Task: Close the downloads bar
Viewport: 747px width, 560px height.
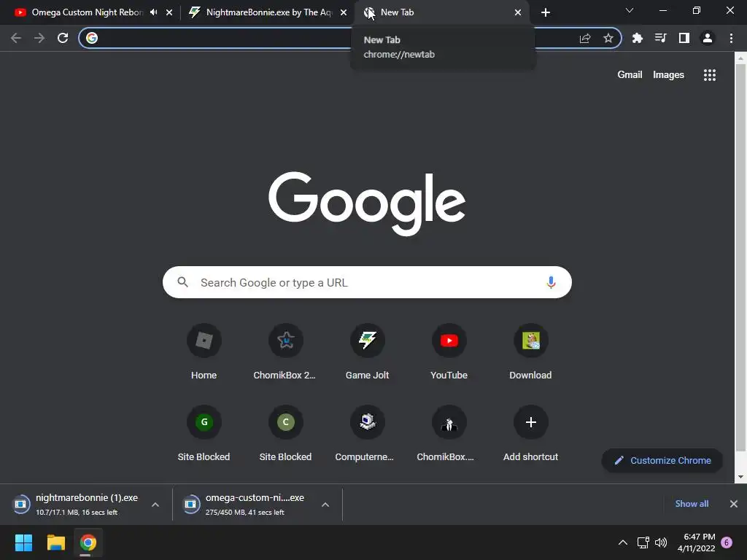Action: coord(734,504)
